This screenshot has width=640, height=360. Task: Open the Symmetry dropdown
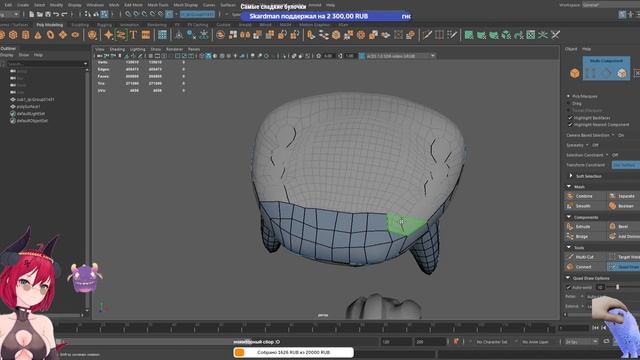pos(587,145)
